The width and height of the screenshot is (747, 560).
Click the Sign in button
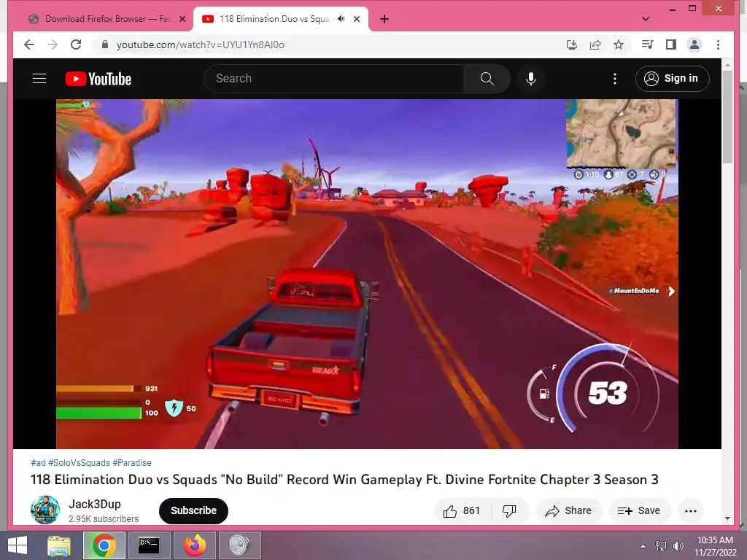coord(672,79)
